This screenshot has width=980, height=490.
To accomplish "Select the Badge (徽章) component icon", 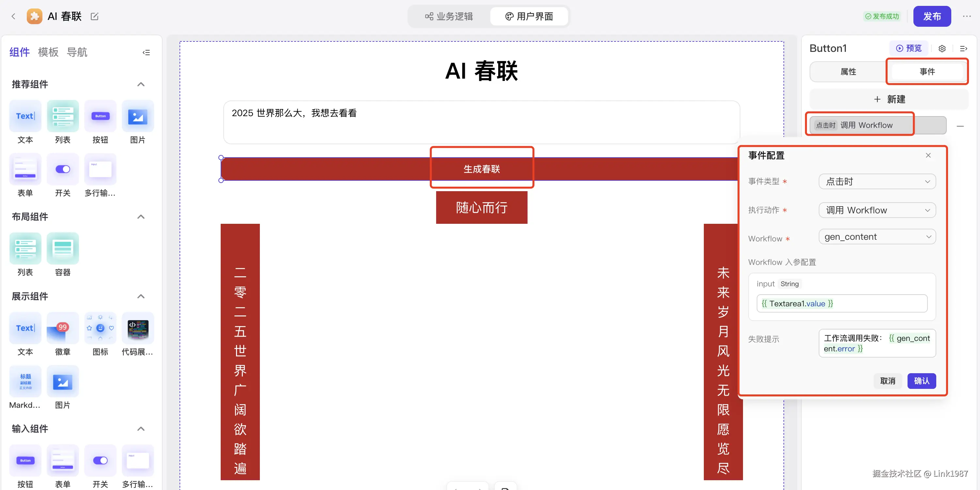I will 62,328.
